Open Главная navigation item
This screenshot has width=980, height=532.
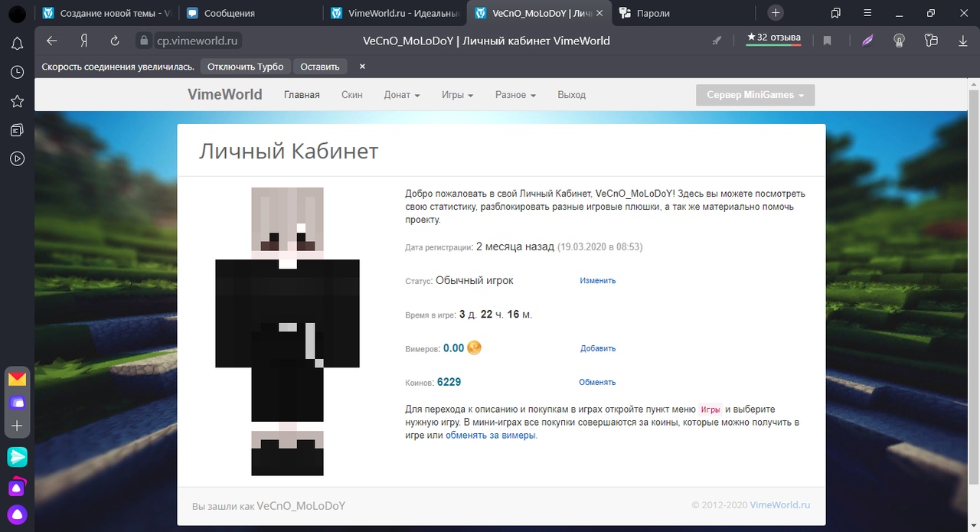(x=302, y=95)
